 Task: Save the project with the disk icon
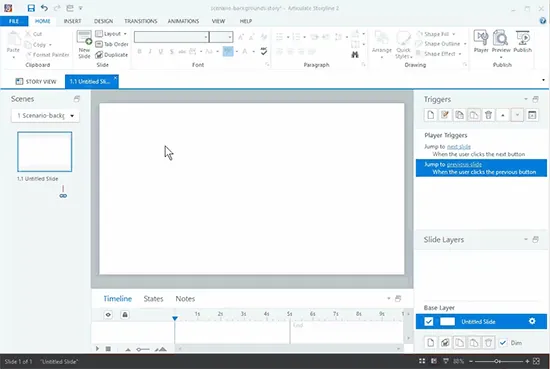[31, 8]
